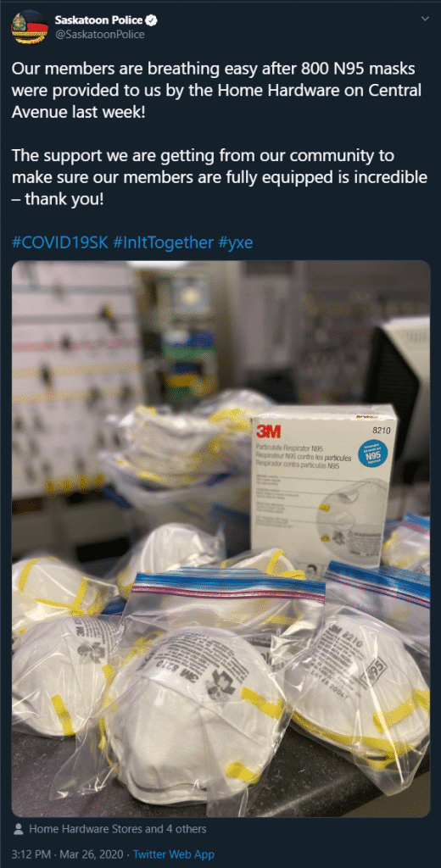This screenshot has height=868, width=441.
Task: Click the verified badge beside Saskatoon Police
Action: [x=151, y=21]
